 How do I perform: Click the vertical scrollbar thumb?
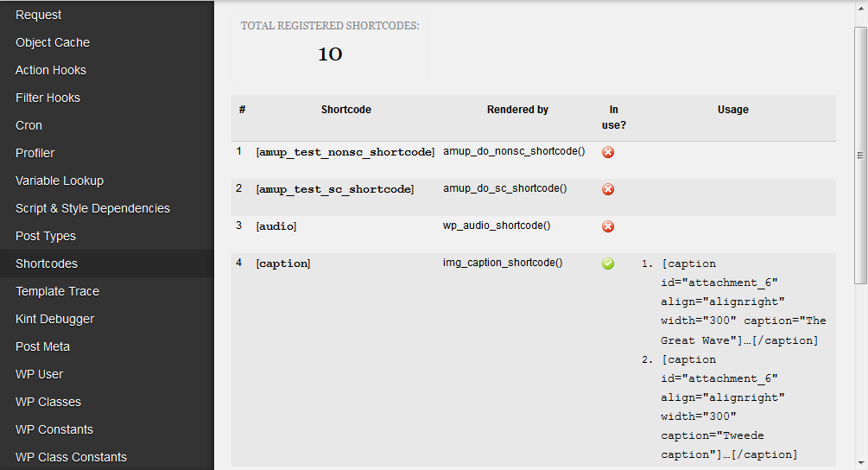click(x=860, y=156)
